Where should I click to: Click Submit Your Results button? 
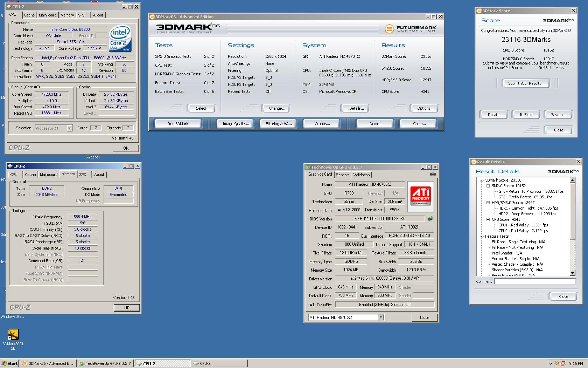click(526, 83)
